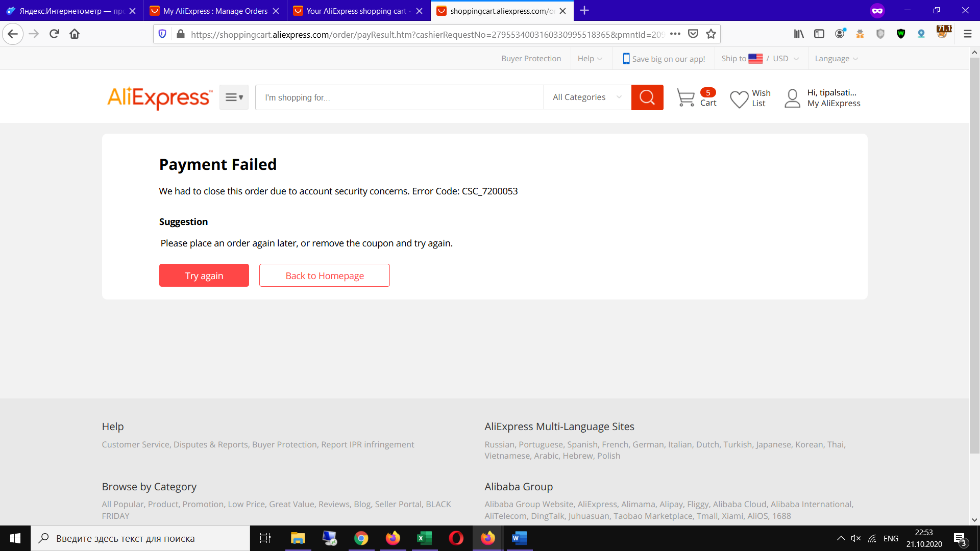Screen dimensions: 980x551
Task: Click the AliExpress logo
Action: [160, 97]
